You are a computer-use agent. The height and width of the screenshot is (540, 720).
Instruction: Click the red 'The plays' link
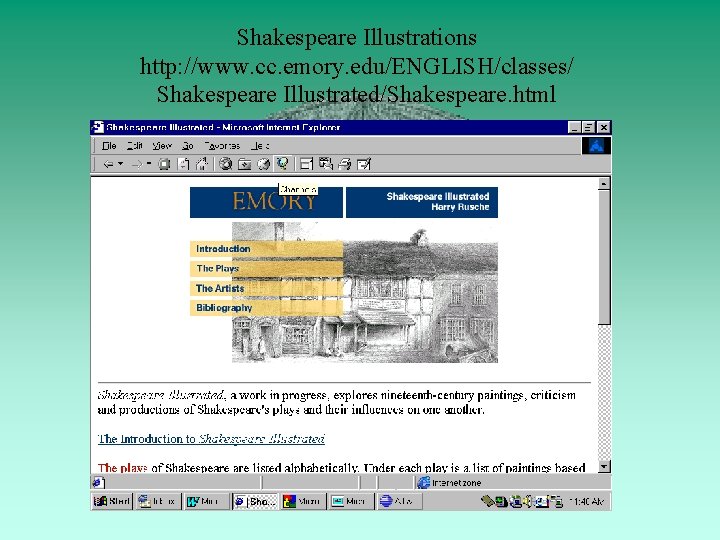[x=122, y=468]
